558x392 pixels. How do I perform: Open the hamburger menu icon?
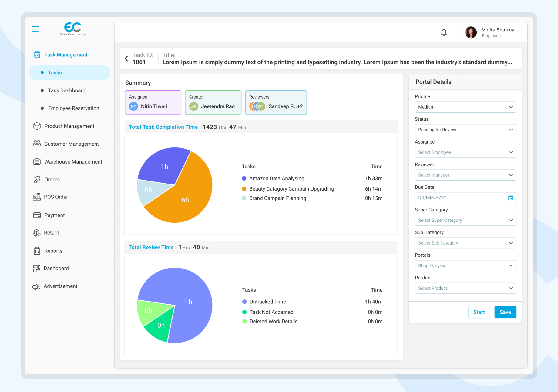pyautogui.click(x=36, y=29)
